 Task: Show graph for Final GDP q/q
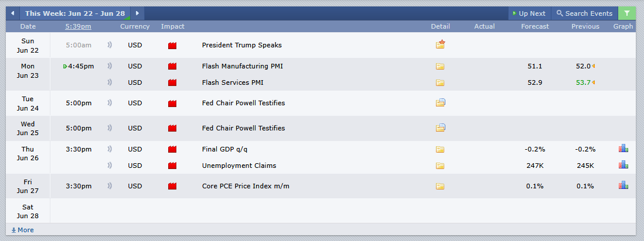click(x=623, y=149)
